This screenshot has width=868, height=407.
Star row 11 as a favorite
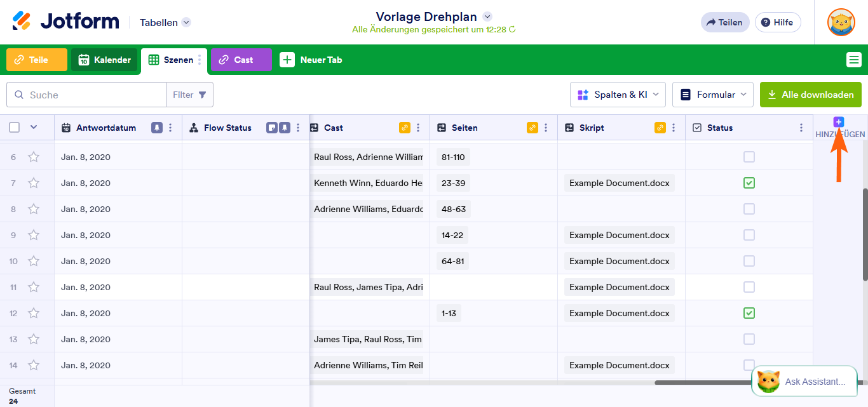(x=34, y=286)
